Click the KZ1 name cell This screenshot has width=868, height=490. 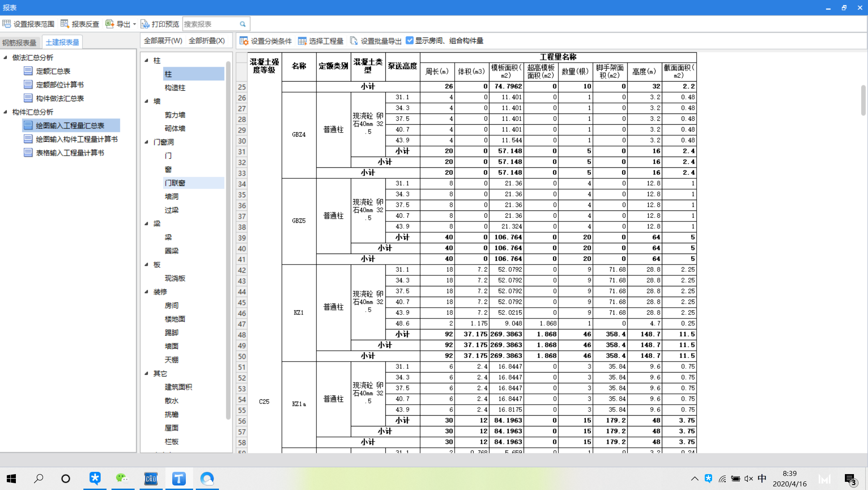tap(299, 313)
